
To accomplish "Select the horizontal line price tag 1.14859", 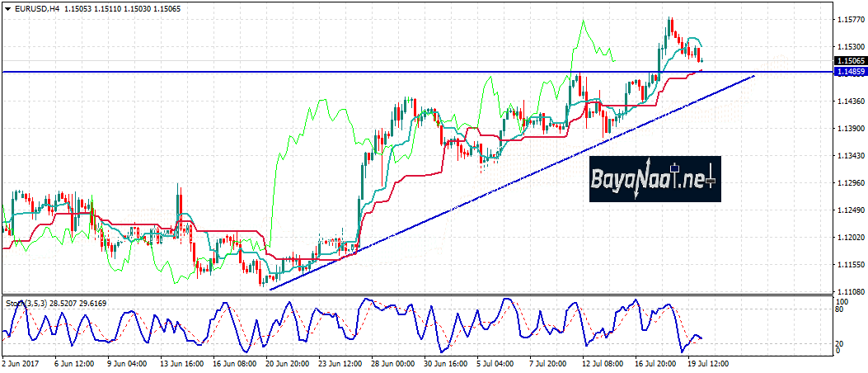I will [849, 73].
